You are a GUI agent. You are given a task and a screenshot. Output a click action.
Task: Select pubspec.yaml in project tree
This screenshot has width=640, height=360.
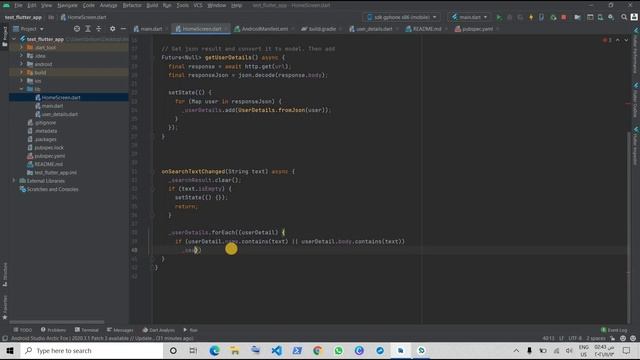(x=49, y=156)
